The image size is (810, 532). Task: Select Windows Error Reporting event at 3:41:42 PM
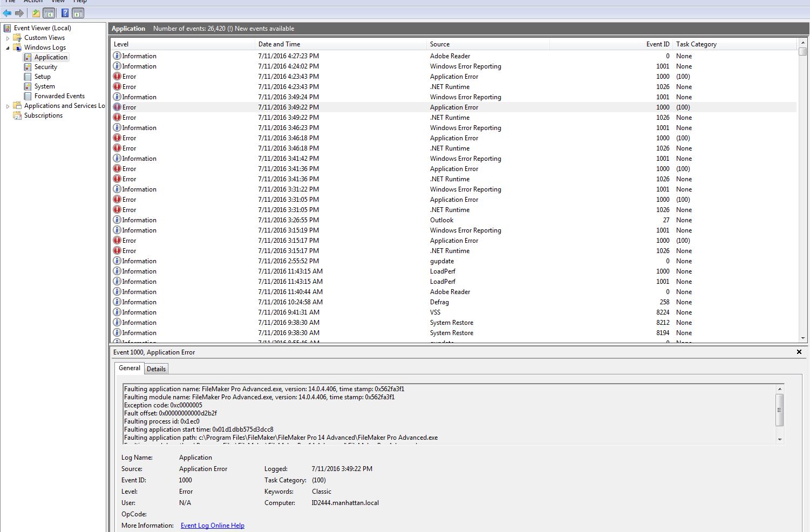click(453, 158)
